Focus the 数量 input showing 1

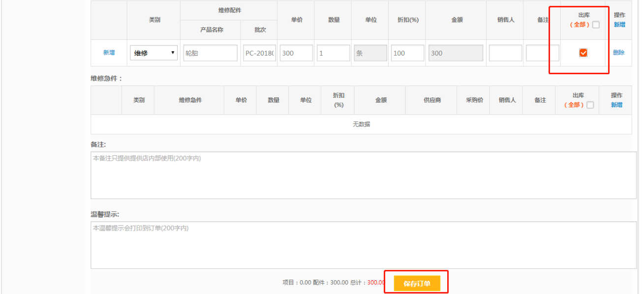pos(333,53)
